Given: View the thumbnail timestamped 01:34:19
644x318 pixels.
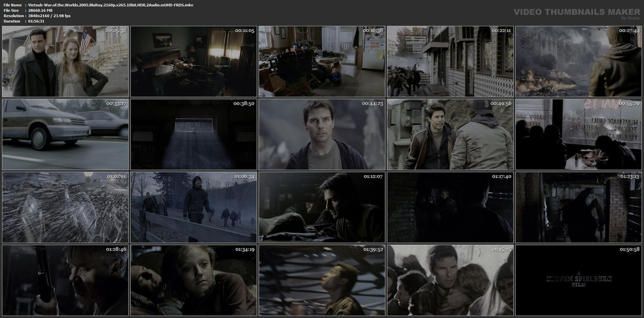Looking at the screenshot, I should [194, 280].
